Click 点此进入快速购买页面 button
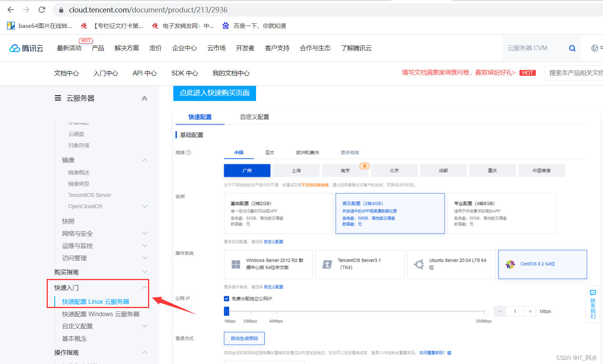Viewport: 603px width, 364px height. (214, 93)
